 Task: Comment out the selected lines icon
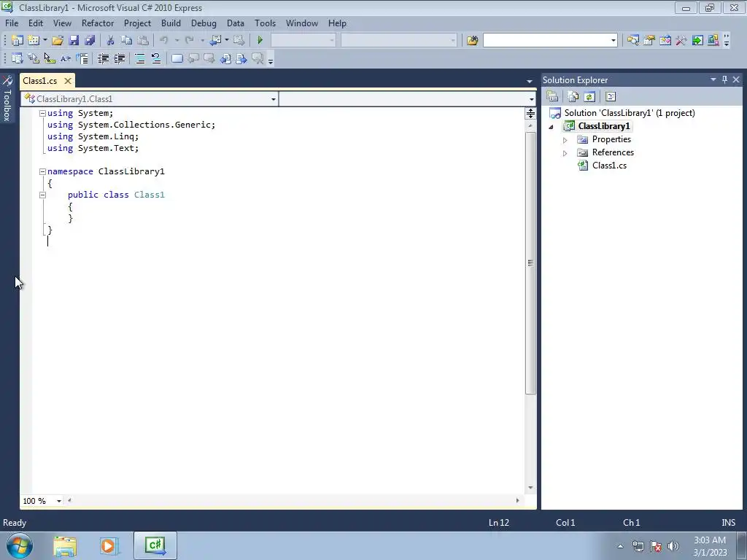[140, 58]
